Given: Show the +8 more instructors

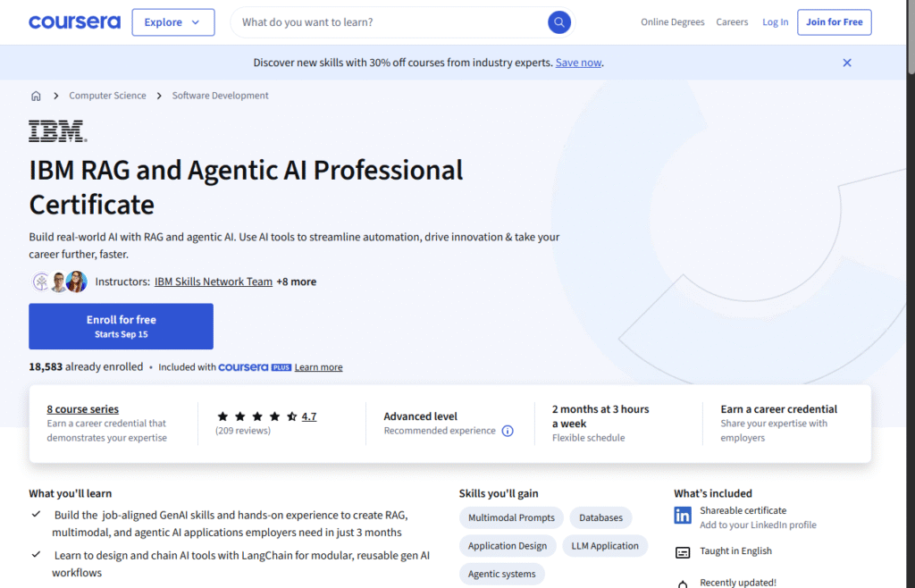Looking at the screenshot, I should 297,281.
